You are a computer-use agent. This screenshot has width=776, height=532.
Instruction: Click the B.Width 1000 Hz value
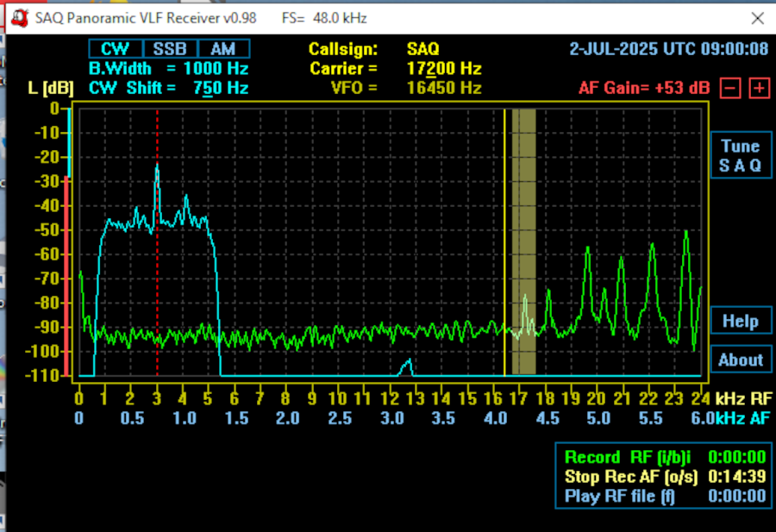point(216,68)
